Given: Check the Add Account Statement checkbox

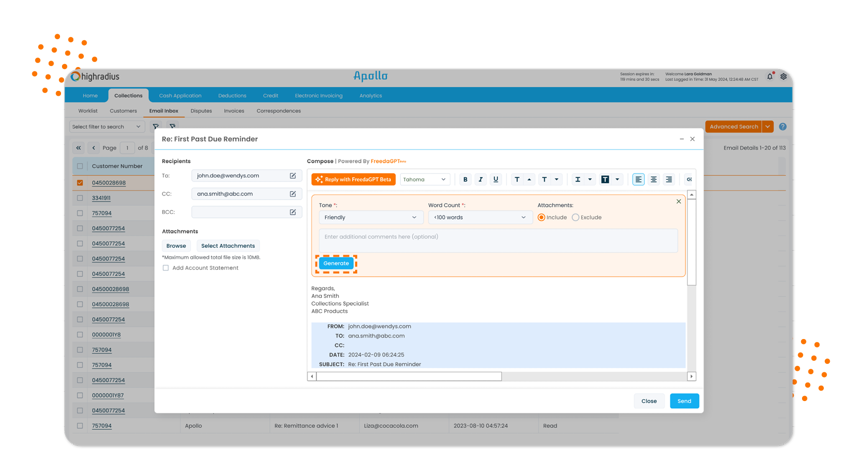Looking at the screenshot, I should pyautogui.click(x=166, y=268).
